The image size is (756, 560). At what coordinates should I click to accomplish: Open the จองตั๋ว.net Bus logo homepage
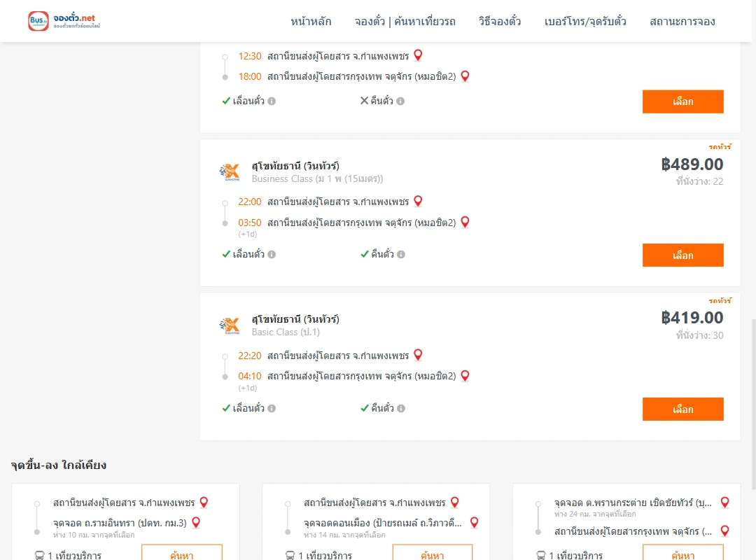tap(64, 21)
